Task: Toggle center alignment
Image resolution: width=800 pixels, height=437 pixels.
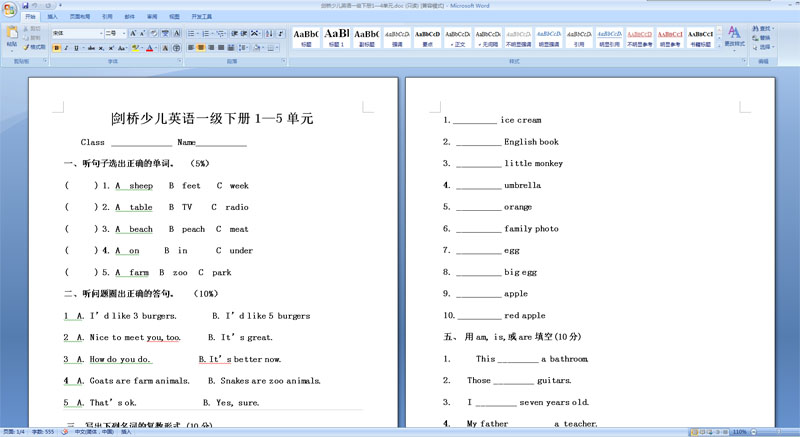Action: (x=201, y=48)
